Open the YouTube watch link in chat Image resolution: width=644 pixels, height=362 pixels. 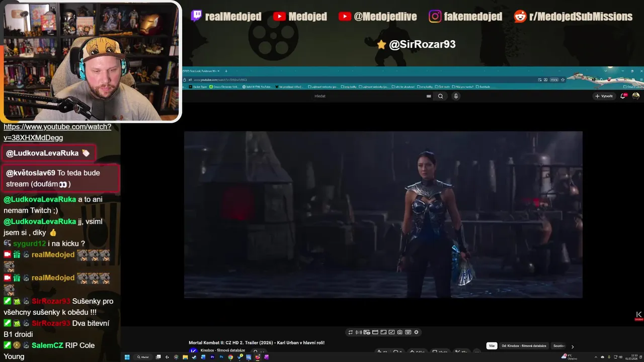point(57,132)
